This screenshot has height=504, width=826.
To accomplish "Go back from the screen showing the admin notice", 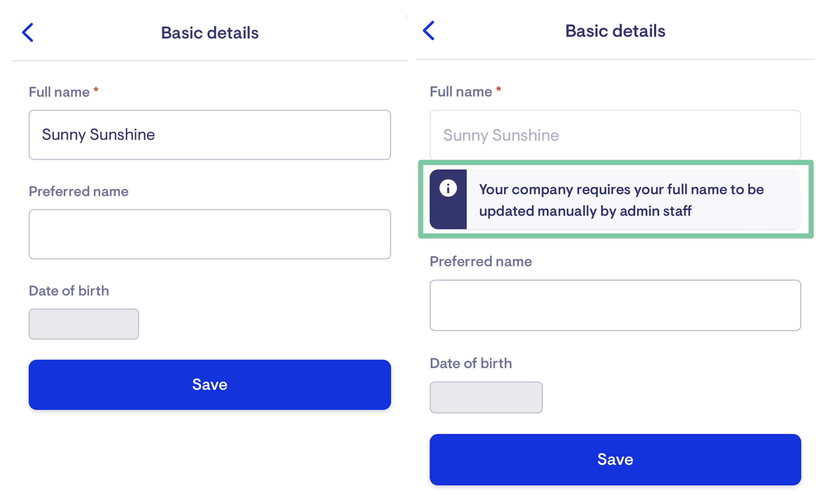I will pos(428,31).
